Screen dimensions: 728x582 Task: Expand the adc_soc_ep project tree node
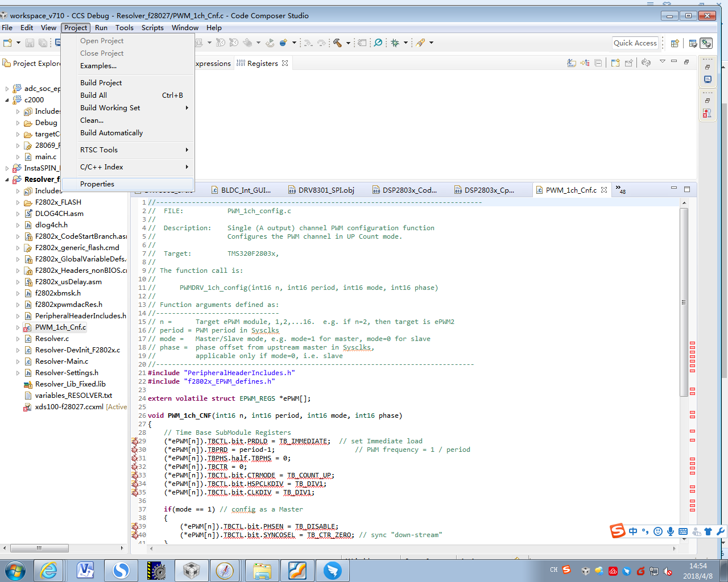pos(7,89)
